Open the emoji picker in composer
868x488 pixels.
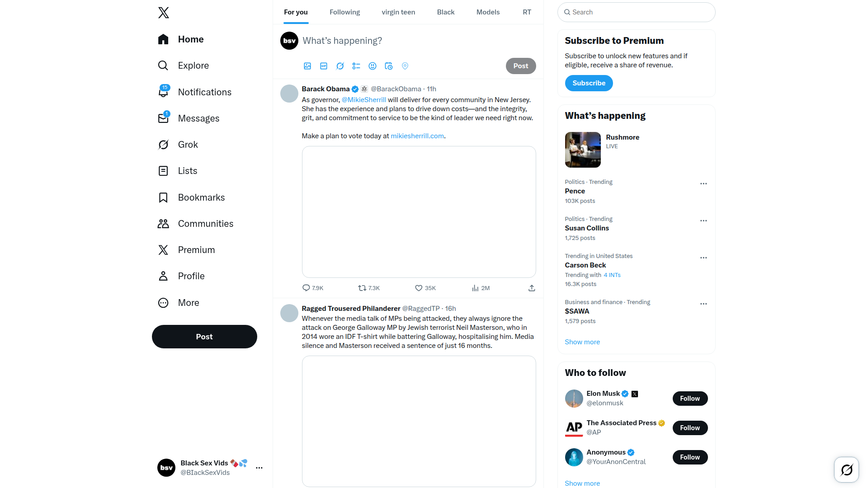(373, 66)
